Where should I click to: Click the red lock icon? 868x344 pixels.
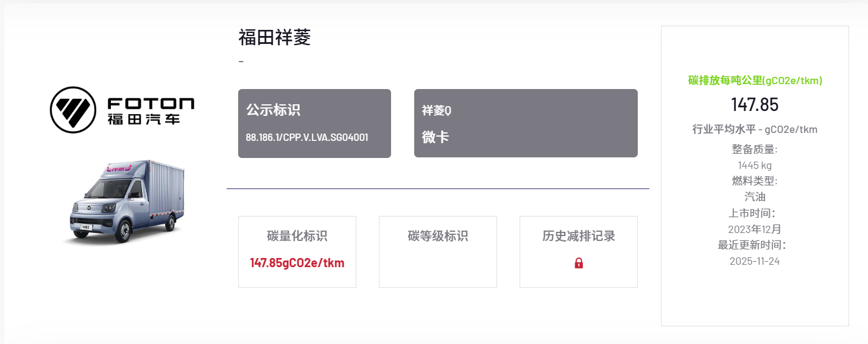(579, 263)
